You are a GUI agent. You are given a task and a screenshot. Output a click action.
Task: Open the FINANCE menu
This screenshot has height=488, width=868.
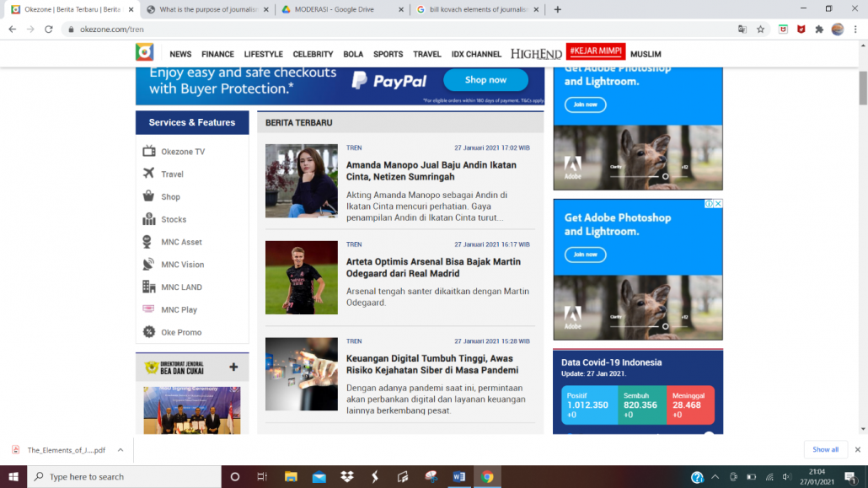(217, 54)
